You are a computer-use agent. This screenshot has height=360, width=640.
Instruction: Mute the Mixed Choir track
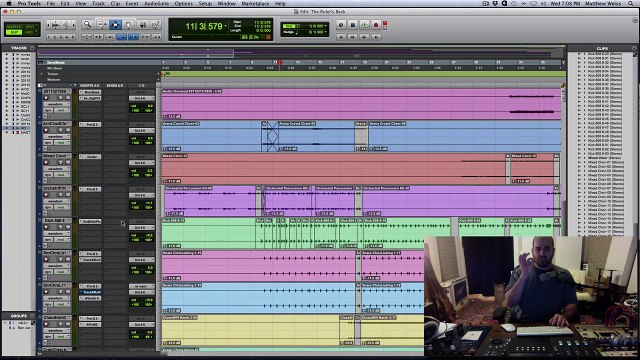click(67, 162)
